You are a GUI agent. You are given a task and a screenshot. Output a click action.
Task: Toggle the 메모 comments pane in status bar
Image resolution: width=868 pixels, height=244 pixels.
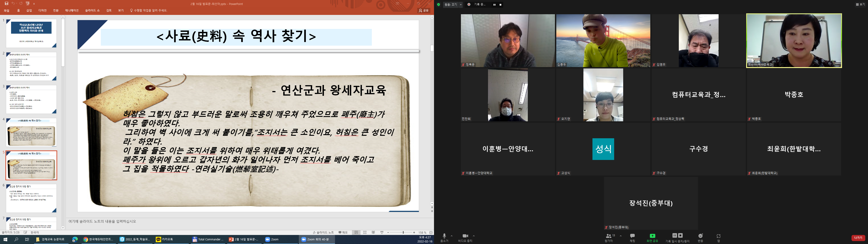[x=343, y=232]
